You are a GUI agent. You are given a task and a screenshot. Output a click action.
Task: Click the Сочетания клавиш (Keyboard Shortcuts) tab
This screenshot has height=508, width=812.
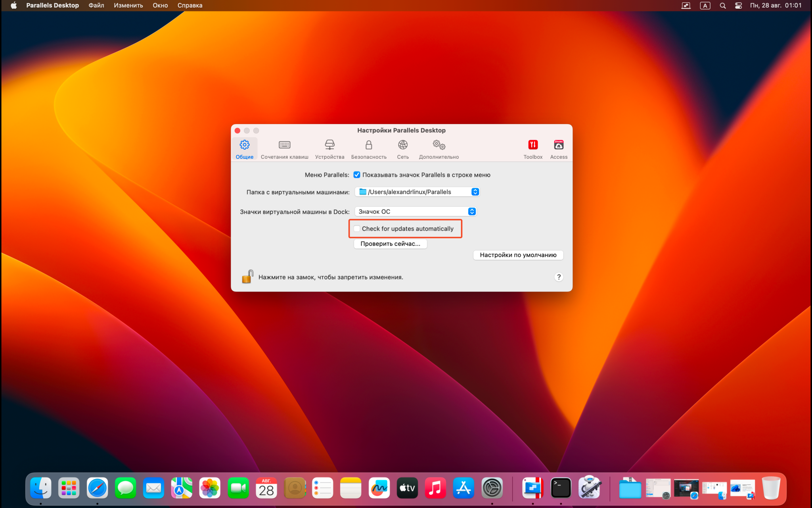coord(284,149)
